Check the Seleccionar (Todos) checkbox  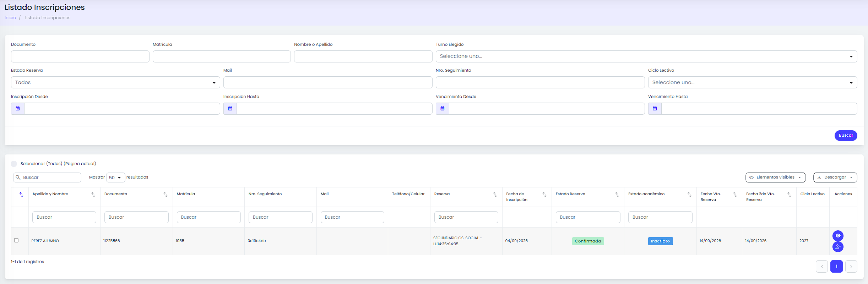pyautogui.click(x=14, y=164)
